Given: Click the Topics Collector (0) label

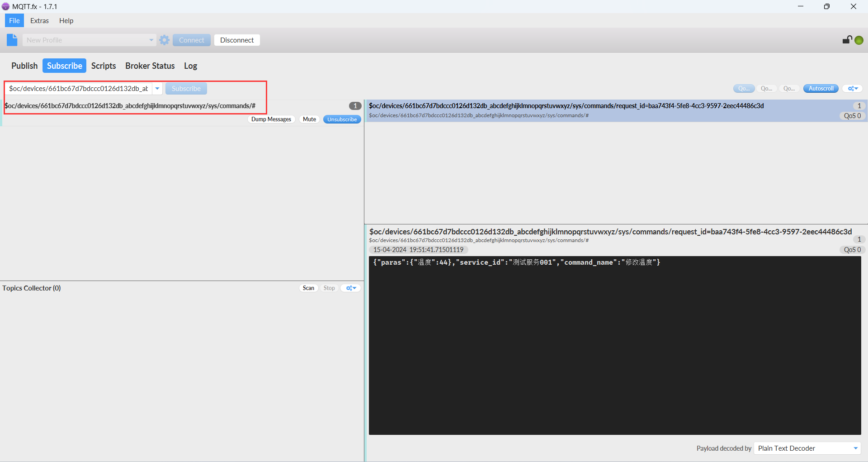Looking at the screenshot, I should click(x=32, y=288).
